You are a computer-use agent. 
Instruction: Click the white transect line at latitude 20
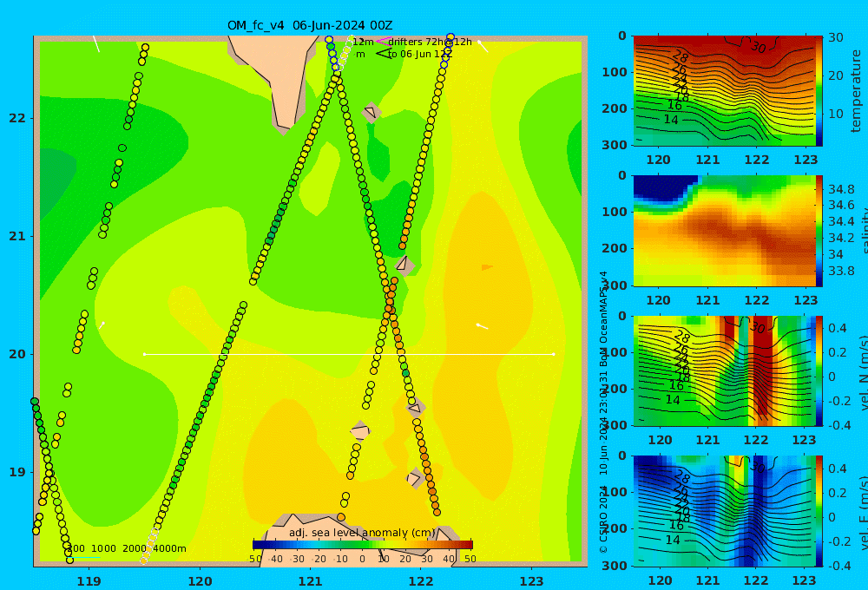pyautogui.click(x=349, y=354)
